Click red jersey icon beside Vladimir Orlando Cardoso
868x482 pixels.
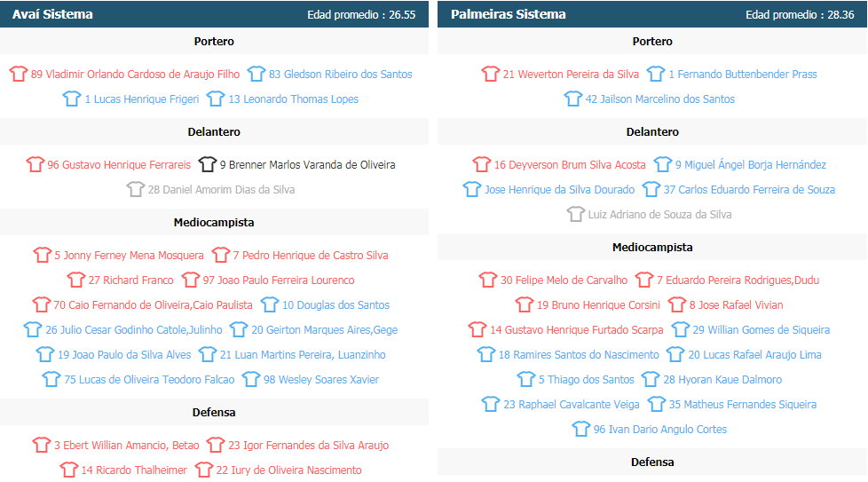[x=19, y=74]
